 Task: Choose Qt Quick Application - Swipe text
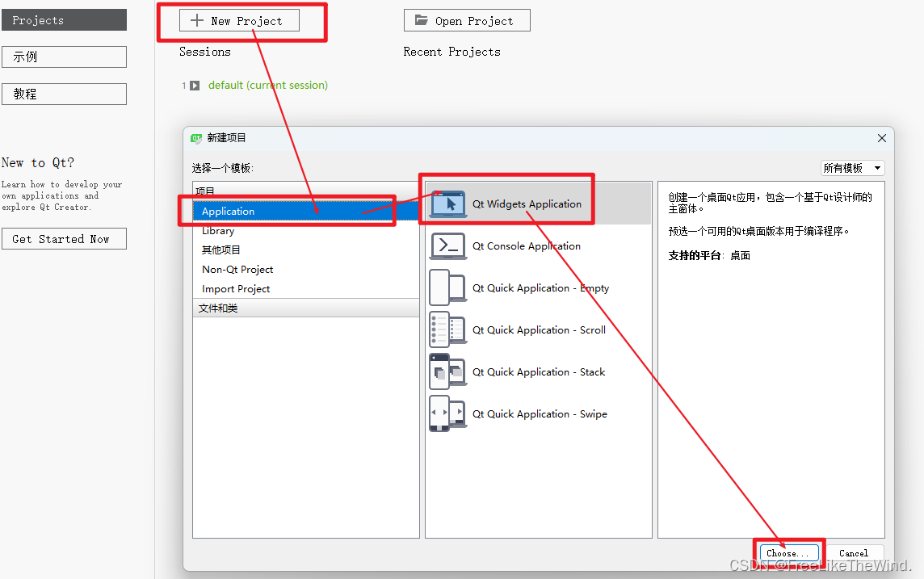pyautogui.click(x=540, y=413)
